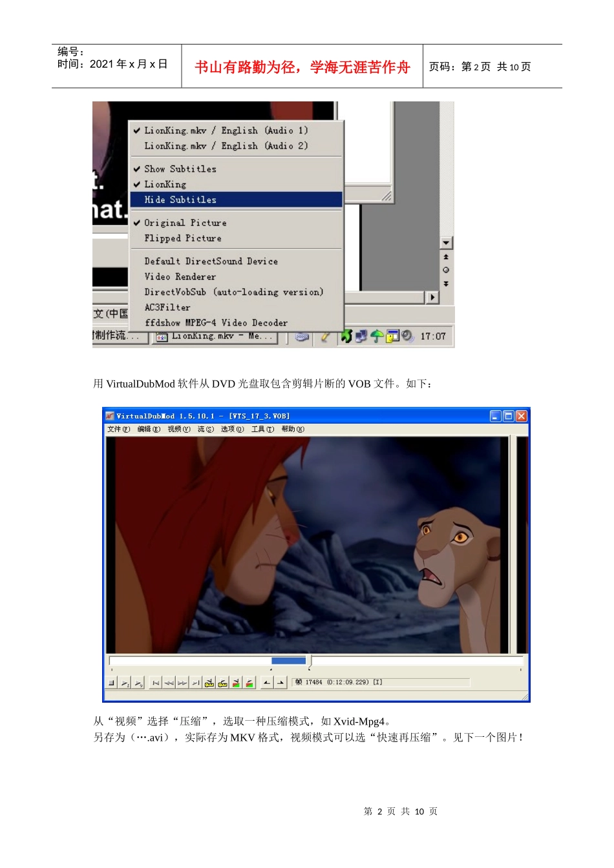
Task: Click the select browse object circle button
Action: pos(446,270)
